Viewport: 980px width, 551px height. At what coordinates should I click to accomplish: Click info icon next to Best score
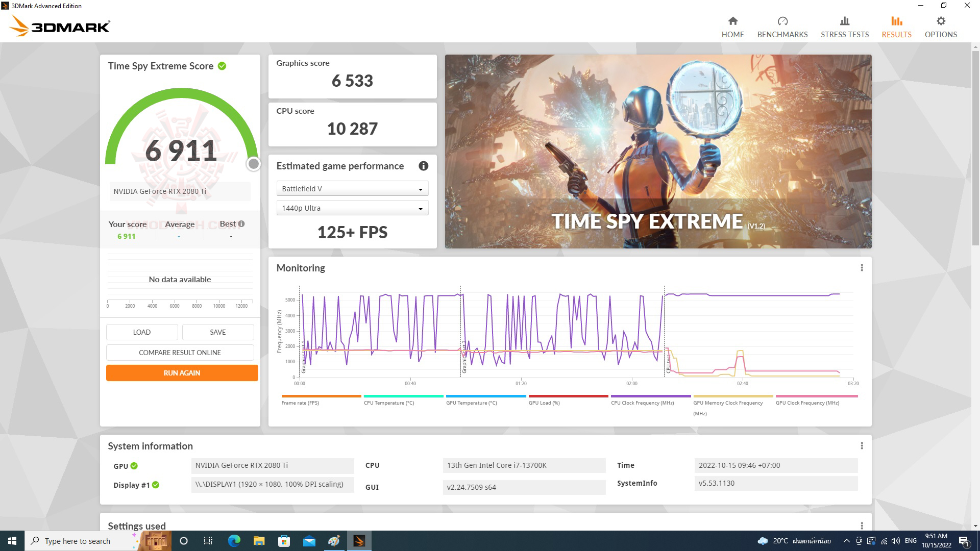241,223
